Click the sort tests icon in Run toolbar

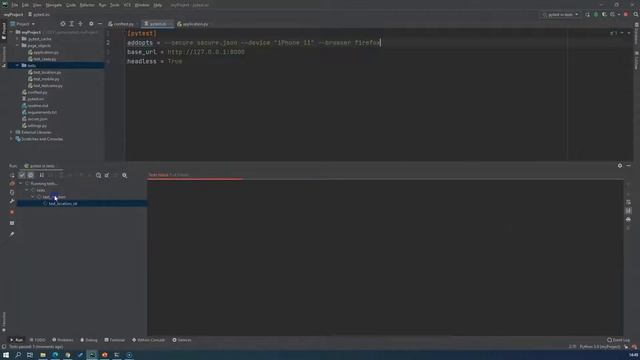tap(42, 175)
